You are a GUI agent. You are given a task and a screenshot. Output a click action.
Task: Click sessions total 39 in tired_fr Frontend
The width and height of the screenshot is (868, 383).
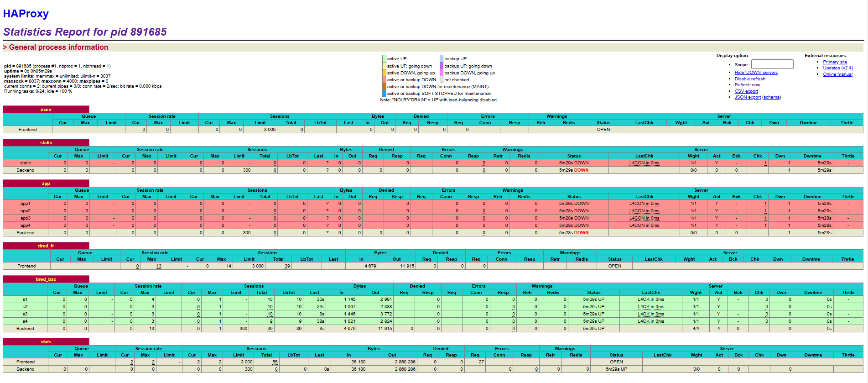tap(287, 266)
